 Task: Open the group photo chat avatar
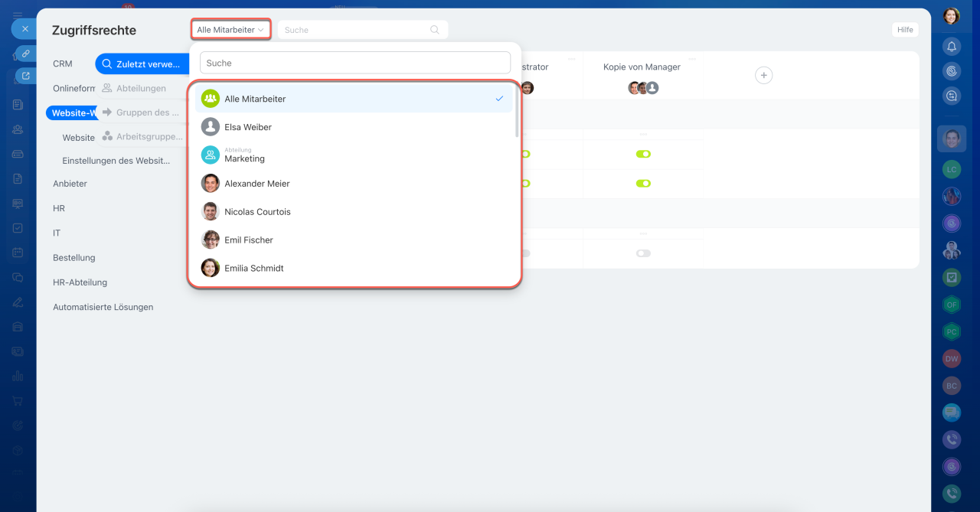952,250
